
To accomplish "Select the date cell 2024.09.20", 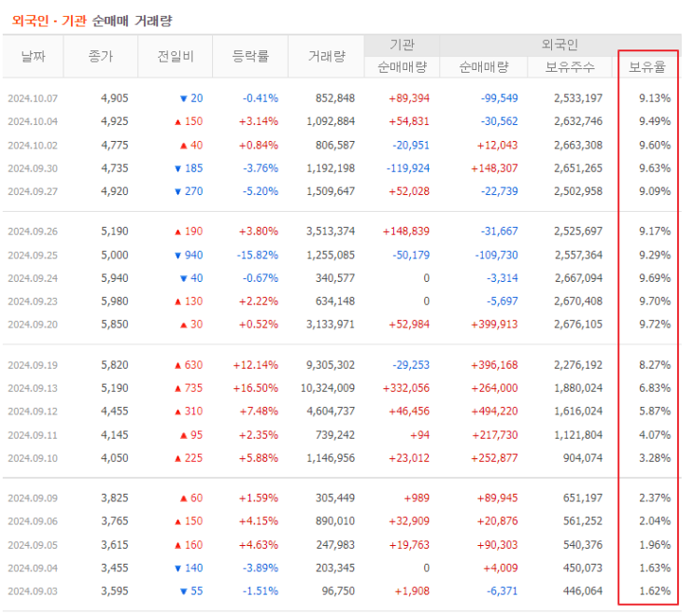I will [x=33, y=324].
